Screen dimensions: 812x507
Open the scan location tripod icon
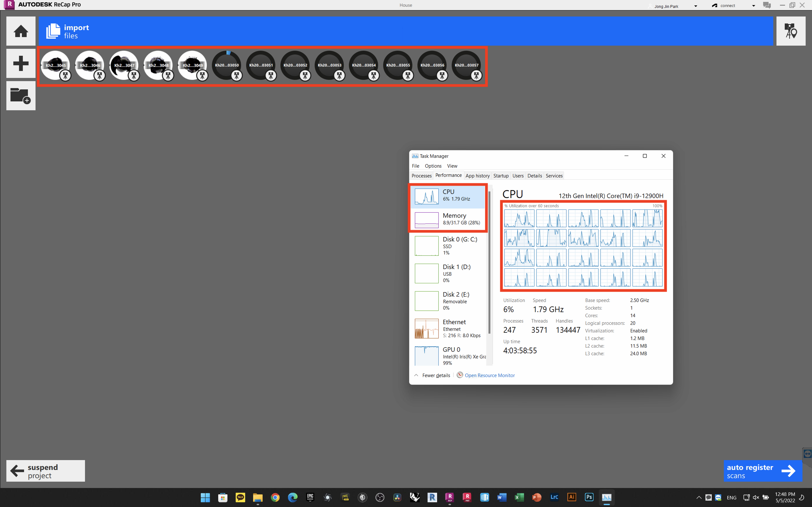[790, 31]
